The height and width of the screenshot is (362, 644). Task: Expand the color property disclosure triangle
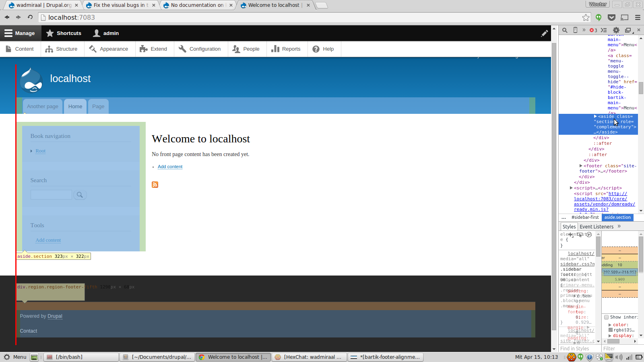click(609, 325)
